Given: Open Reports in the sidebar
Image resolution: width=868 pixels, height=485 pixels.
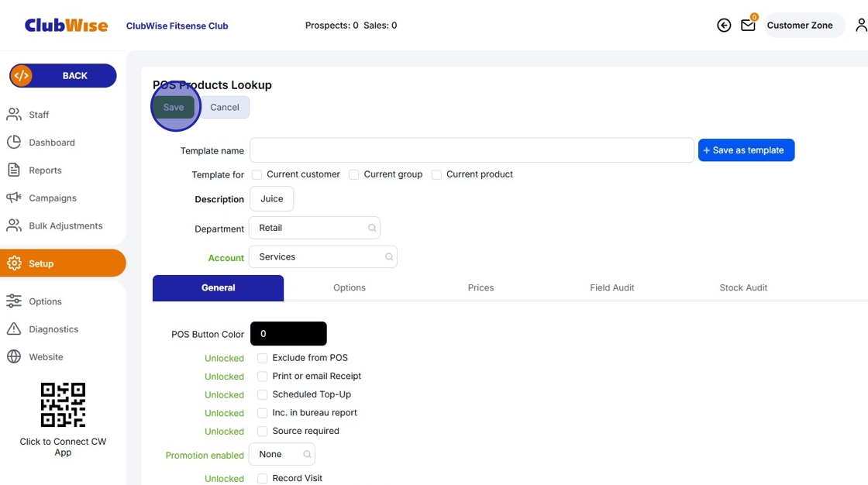Looking at the screenshot, I should tap(46, 170).
